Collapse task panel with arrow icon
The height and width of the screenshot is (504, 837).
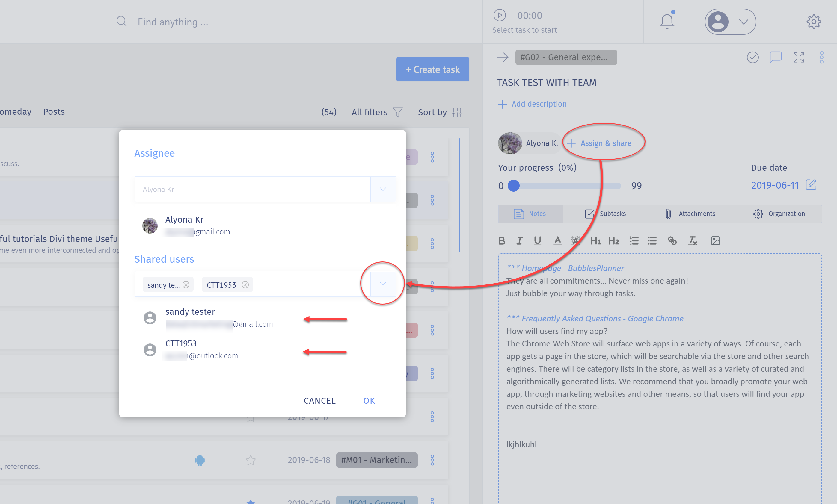tap(502, 57)
